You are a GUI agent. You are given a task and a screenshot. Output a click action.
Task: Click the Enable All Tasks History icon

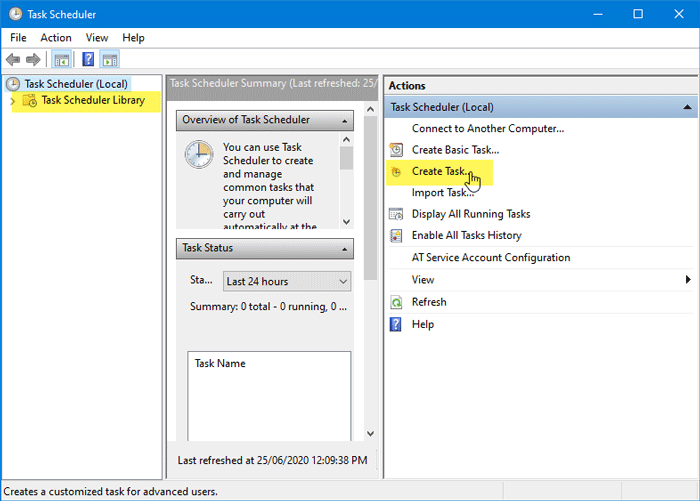click(x=396, y=235)
